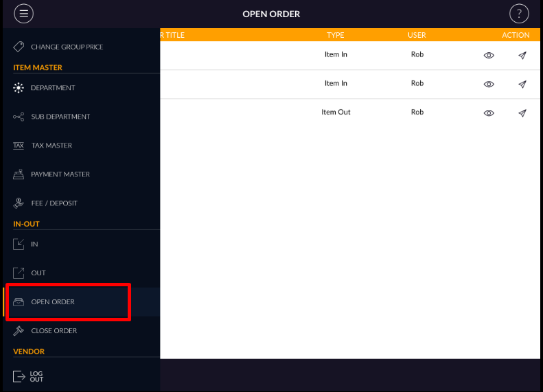Image resolution: width=543 pixels, height=392 pixels.
Task: View the Item Out order via eye icon
Action: point(489,113)
